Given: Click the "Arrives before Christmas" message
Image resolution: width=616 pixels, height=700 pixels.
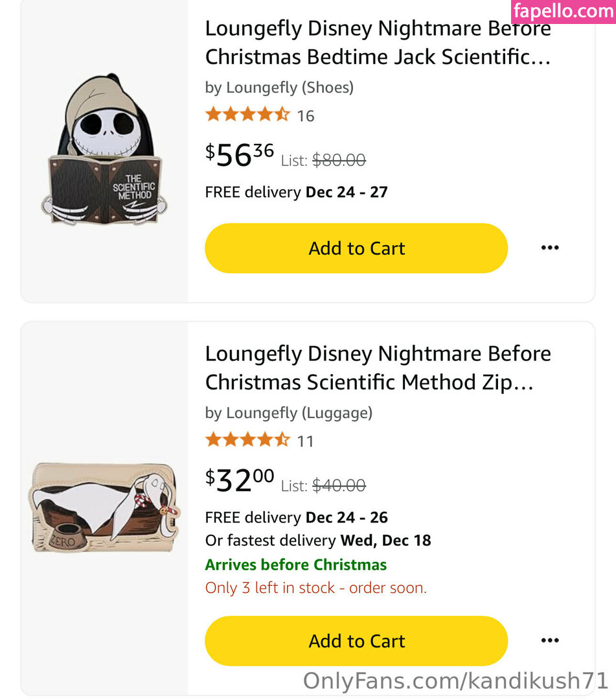Looking at the screenshot, I should tap(295, 565).
